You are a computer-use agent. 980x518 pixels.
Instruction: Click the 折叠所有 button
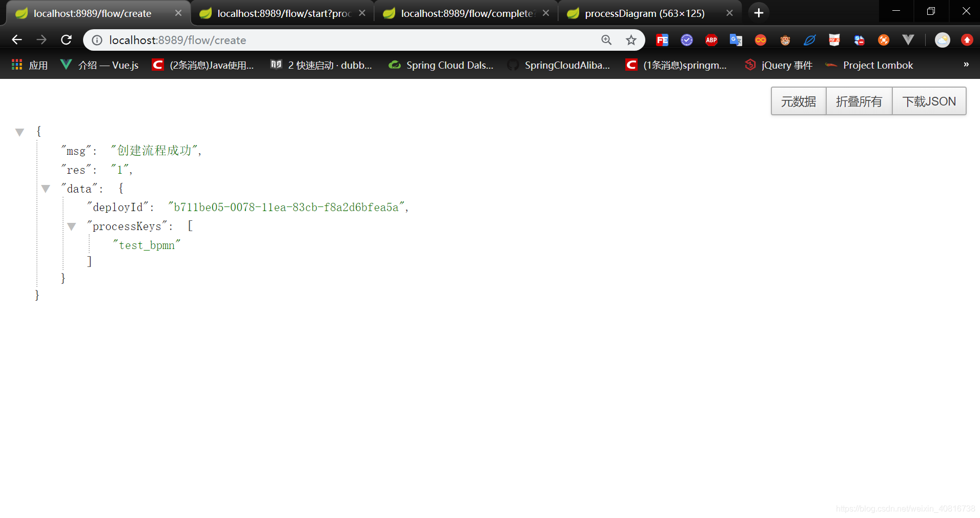click(x=859, y=101)
